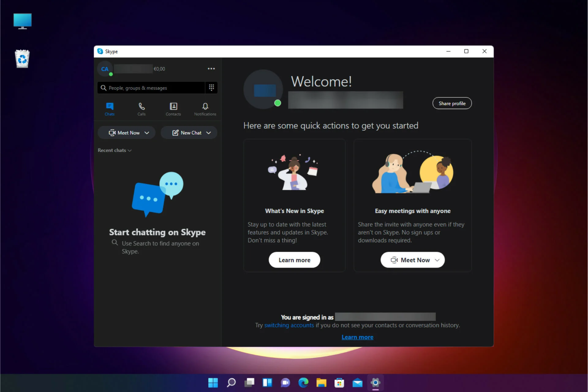The width and height of the screenshot is (588, 392).
Task: Expand the New Chat dropdown arrow
Action: coord(209,133)
